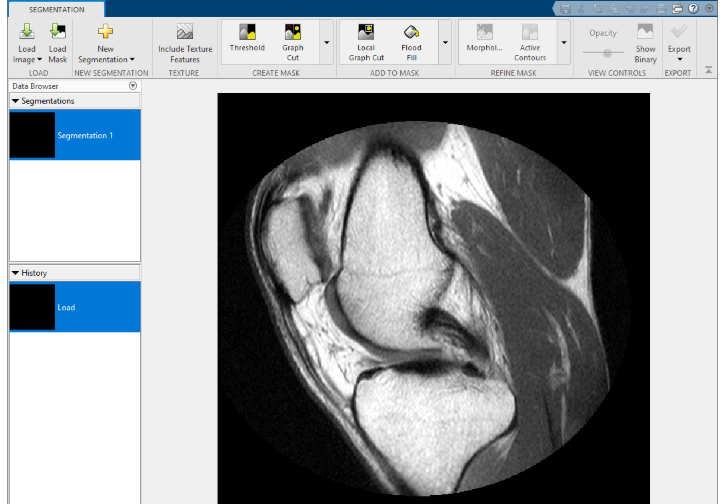
Task: Adjust the Opacity slider
Action: tap(607, 53)
